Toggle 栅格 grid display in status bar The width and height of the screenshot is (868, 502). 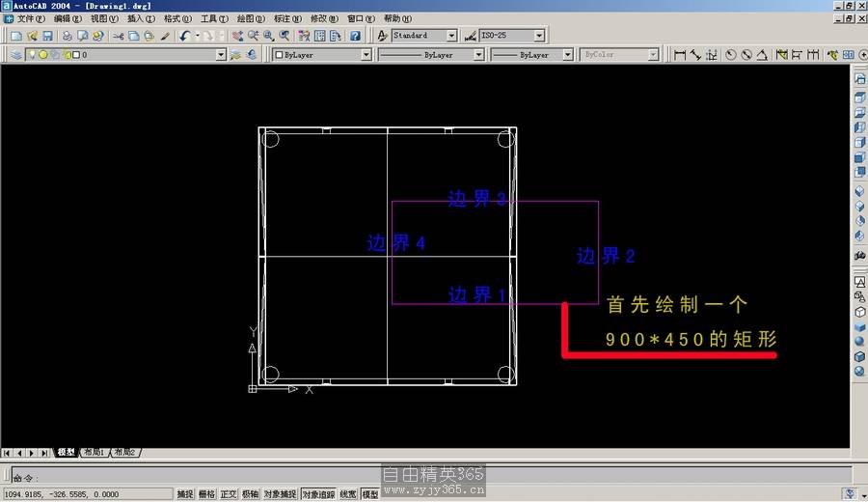(x=206, y=494)
